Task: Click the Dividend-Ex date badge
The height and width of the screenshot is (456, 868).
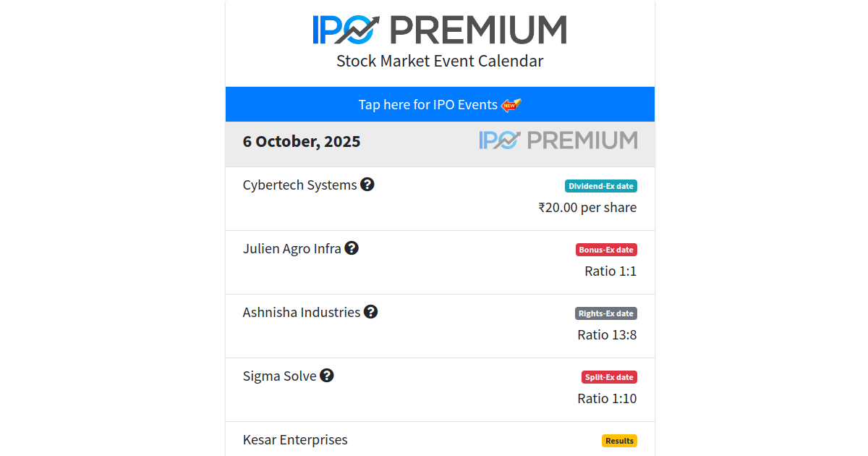Action: [x=600, y=186]
